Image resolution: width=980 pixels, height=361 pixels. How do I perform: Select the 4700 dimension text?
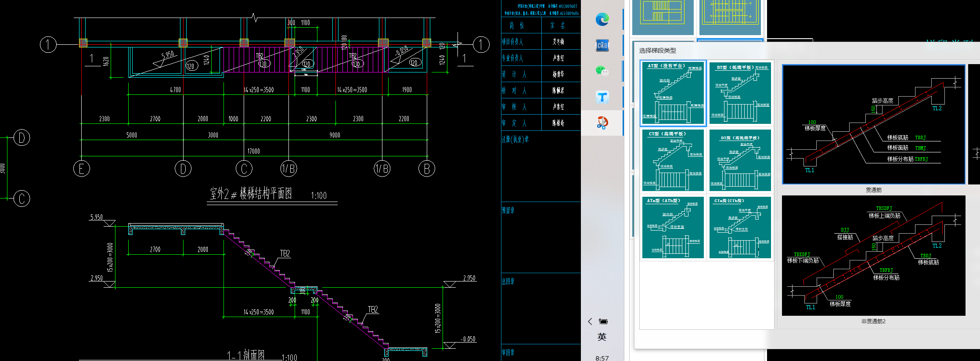176,90
